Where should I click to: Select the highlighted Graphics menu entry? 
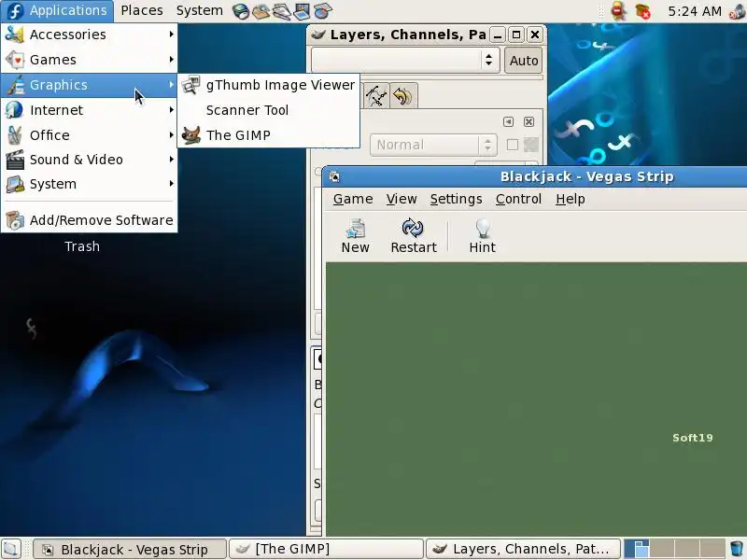pyautogui.click(x=89, y=85)
